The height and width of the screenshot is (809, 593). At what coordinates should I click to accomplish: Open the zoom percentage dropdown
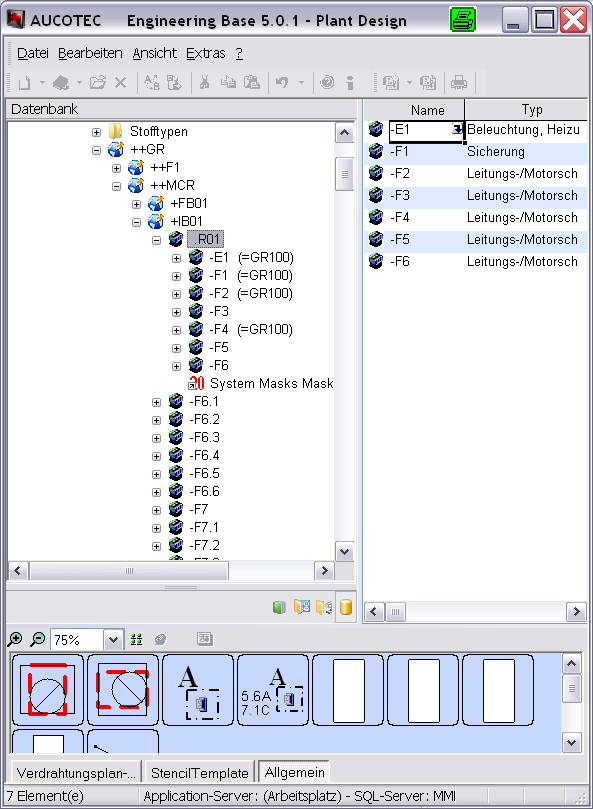[x=113, y=640]
